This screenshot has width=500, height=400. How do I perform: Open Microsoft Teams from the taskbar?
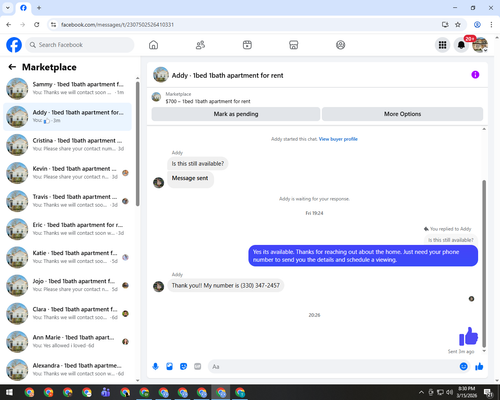pyautogui.click(x=106, y=392)
